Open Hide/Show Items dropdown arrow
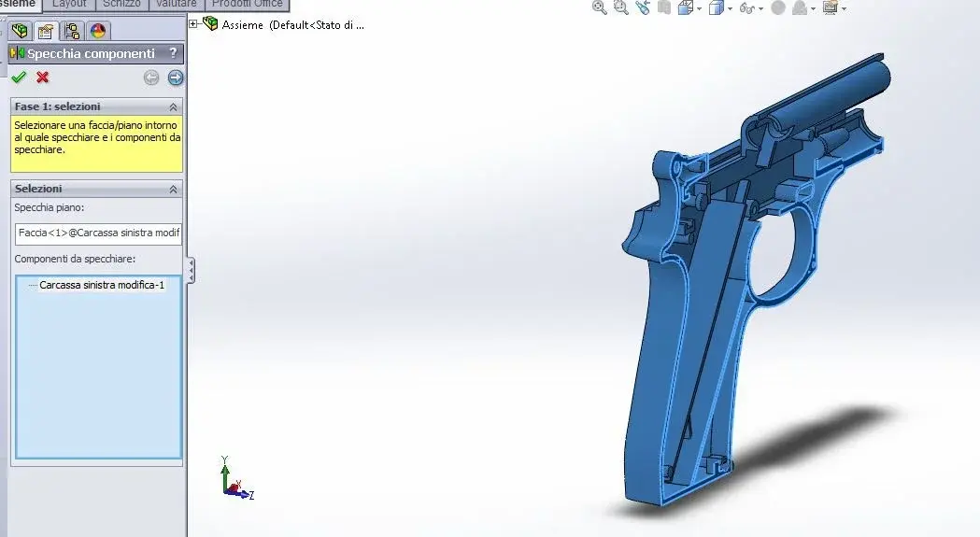The width and height of the screenshot is (980, 537). (x=760, y=8)
